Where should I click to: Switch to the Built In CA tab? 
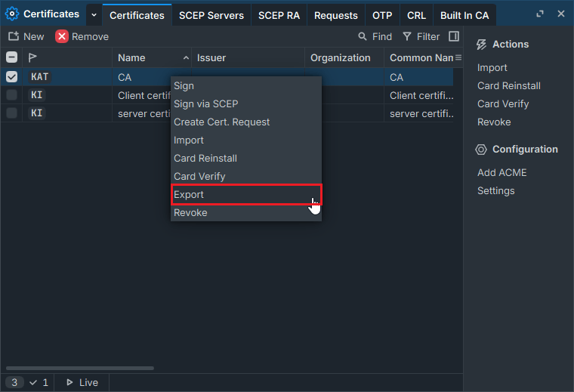(x=464, y=15)
